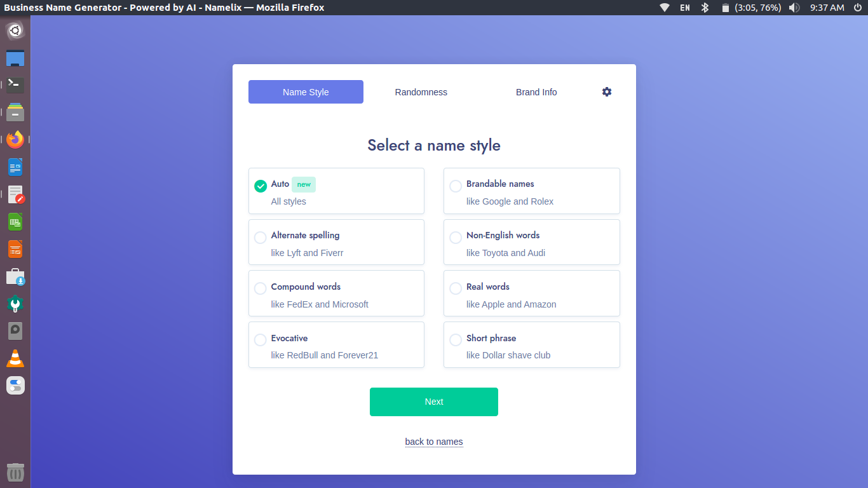868x488 pixels.
Task: Click the volume icon in the system tray
Action: 794,8
